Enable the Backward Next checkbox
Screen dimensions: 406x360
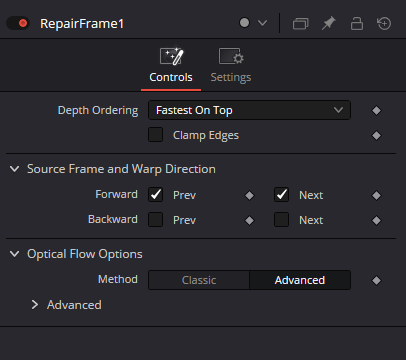point(281,220)
